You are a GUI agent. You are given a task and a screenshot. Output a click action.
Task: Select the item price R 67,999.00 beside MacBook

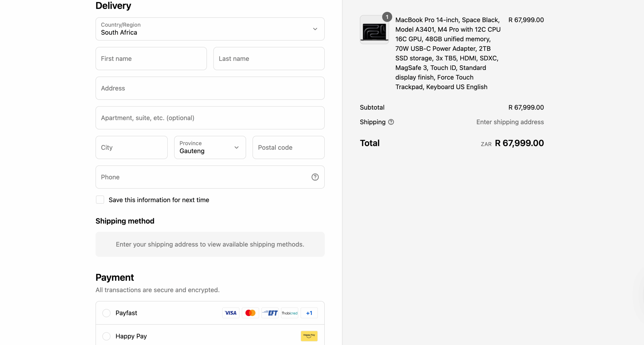click(x=526, y=20)
